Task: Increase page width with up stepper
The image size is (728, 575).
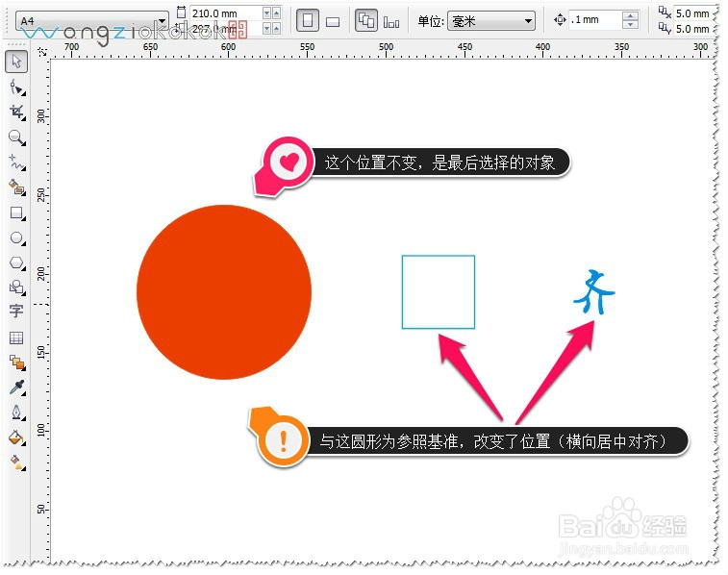Action: [x=277, y=13]
